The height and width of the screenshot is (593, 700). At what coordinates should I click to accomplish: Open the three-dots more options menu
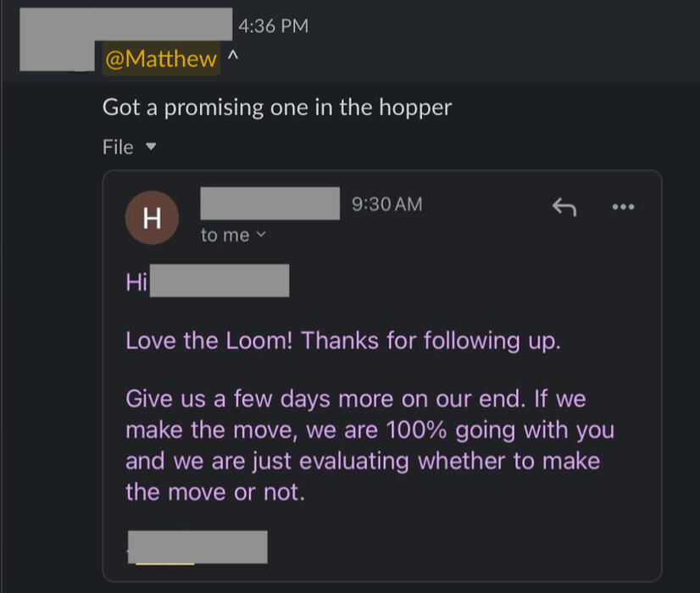click(623, 206)
